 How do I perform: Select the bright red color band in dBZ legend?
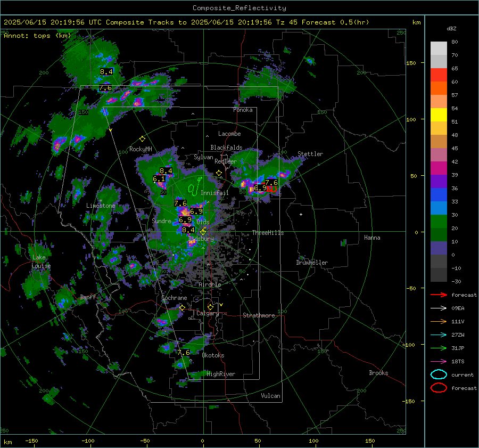point(439,75)
